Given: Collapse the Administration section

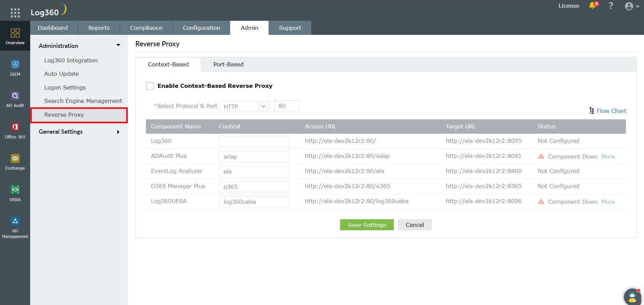Looking at the screenshot, I should tap(118, 45).
